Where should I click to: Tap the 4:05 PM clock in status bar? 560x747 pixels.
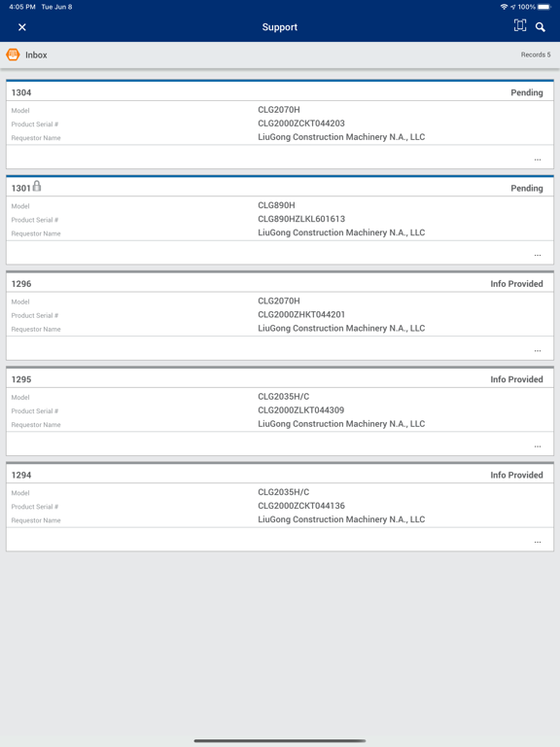[22, 7]
